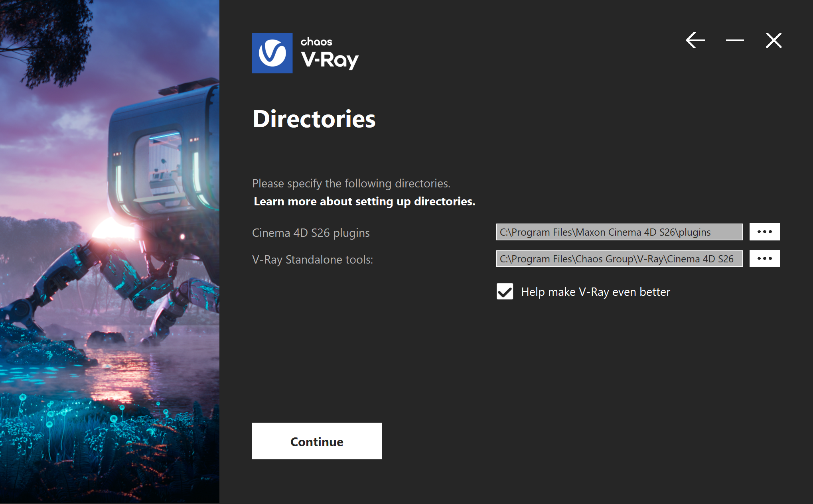
Task: Browse for Cinema 4D S26 plugins folder
Action: (765, 232)
